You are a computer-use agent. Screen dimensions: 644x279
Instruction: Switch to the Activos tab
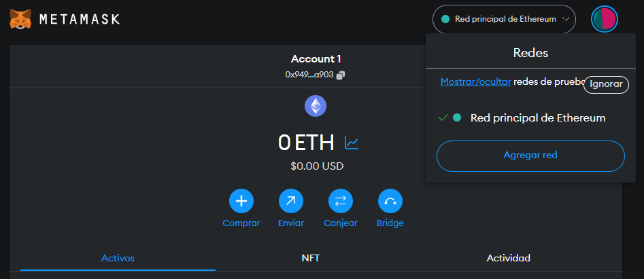click(x=118, y=258)
